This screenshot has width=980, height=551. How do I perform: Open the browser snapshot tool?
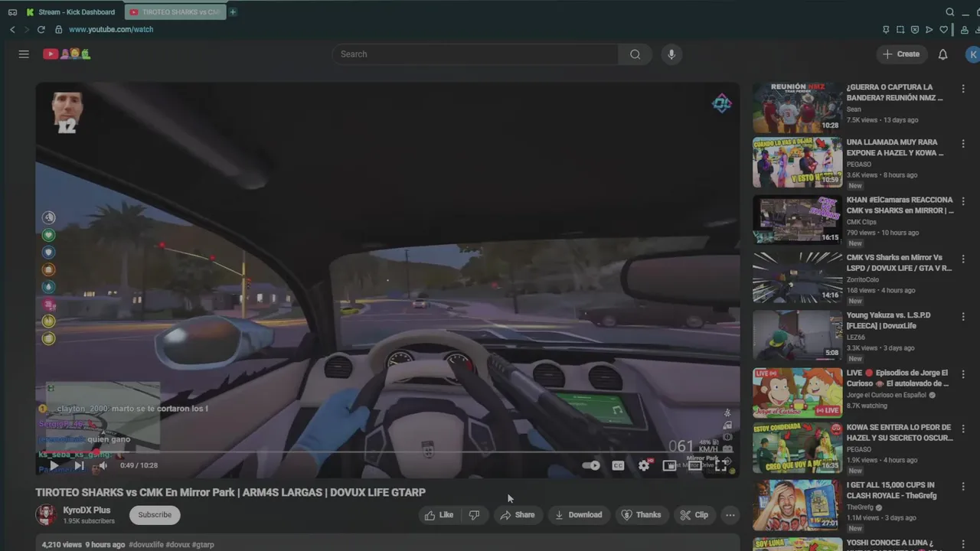click(900, 30)
